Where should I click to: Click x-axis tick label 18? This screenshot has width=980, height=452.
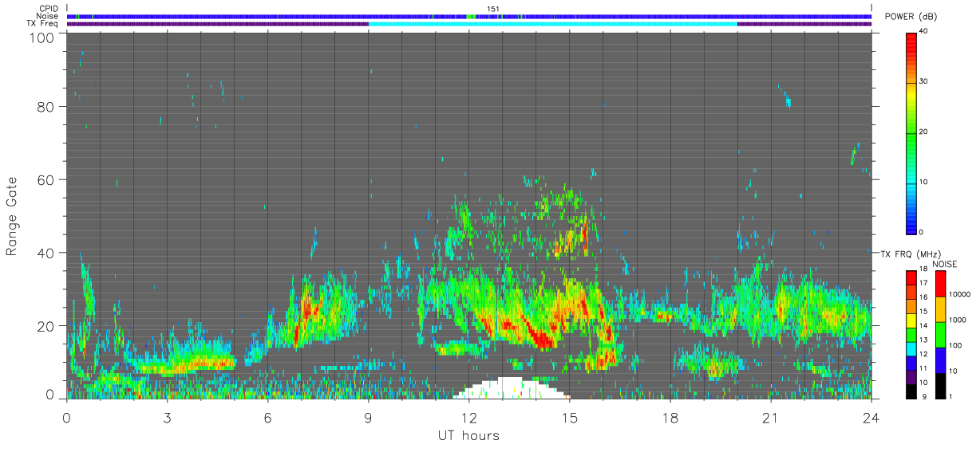click(670, 418)
